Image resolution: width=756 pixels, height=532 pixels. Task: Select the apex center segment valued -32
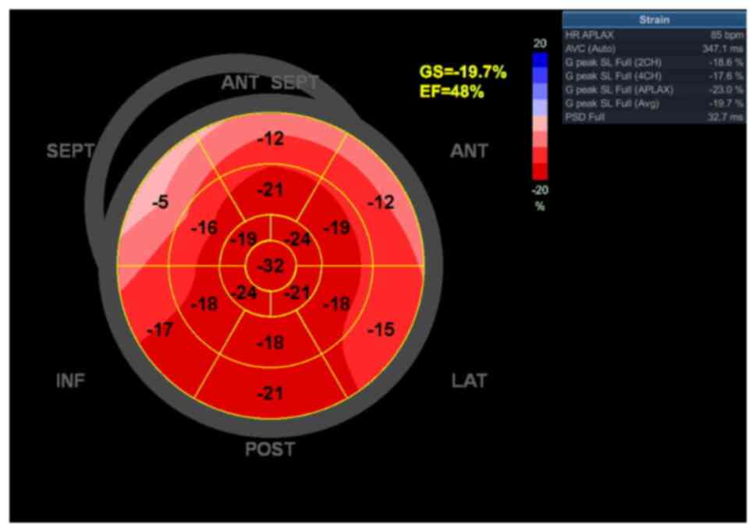pos(270,266)
